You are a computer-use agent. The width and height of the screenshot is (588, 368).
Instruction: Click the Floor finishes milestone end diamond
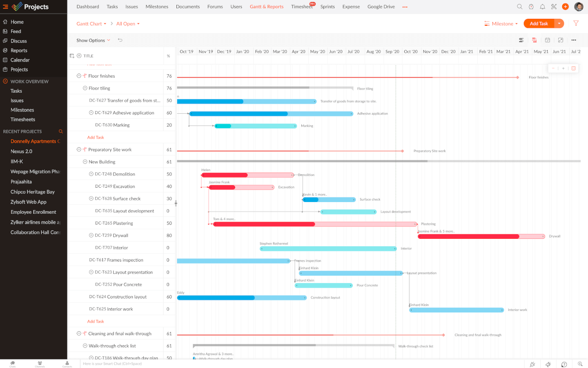point(518,77)
